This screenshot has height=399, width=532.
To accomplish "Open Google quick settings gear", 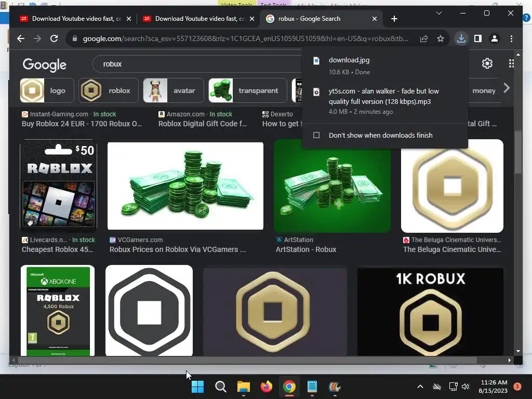I will point(487,63).
